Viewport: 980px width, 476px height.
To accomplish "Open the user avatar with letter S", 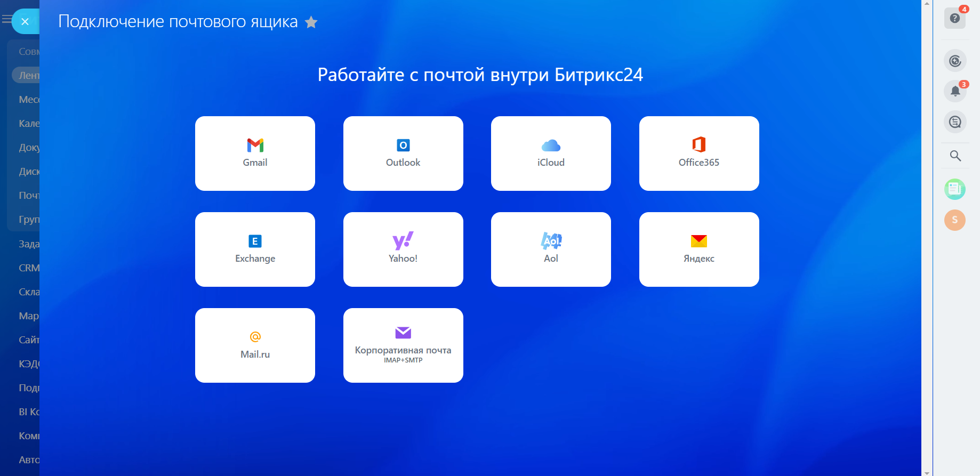I will [x=955, y=220].
